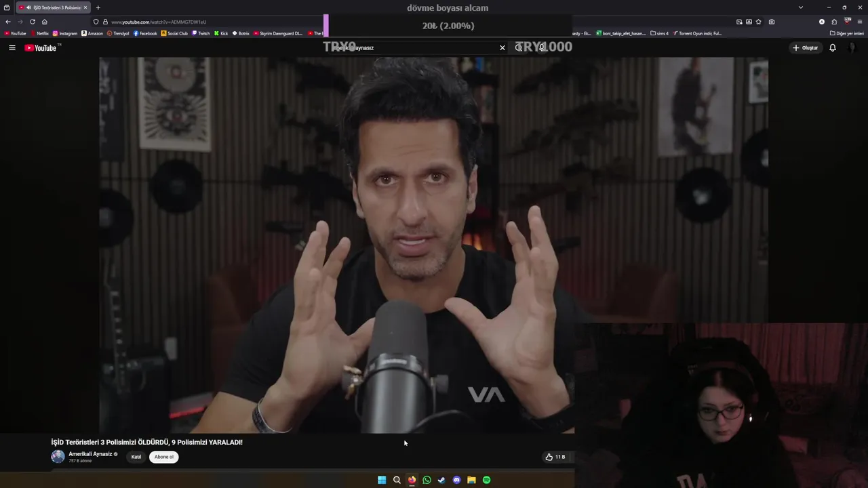868x488 pixels.
Task: Click the Abone ol subscribe button
Action: [163, 457]
